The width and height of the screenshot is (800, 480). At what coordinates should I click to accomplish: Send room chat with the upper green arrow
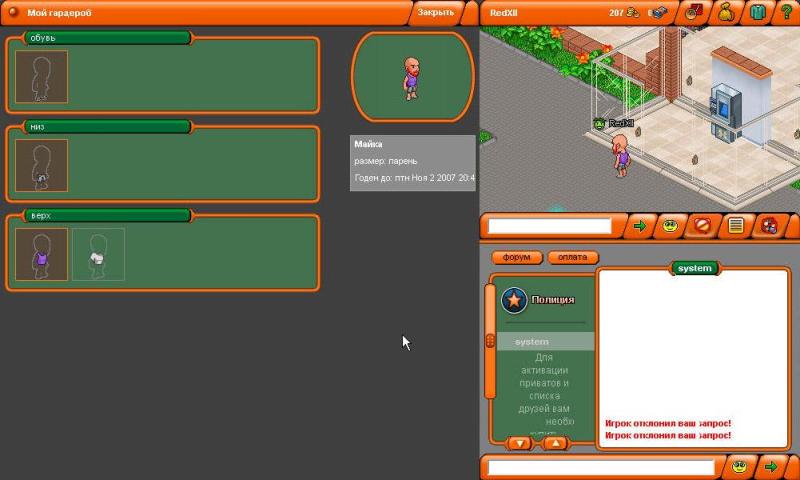coord(640,226)
